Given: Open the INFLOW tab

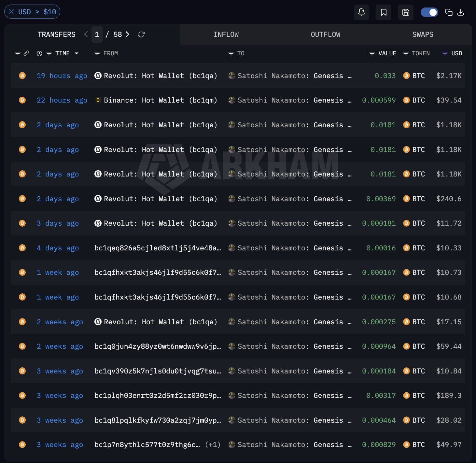Looking at the screenshot, I should pos(226,35).
